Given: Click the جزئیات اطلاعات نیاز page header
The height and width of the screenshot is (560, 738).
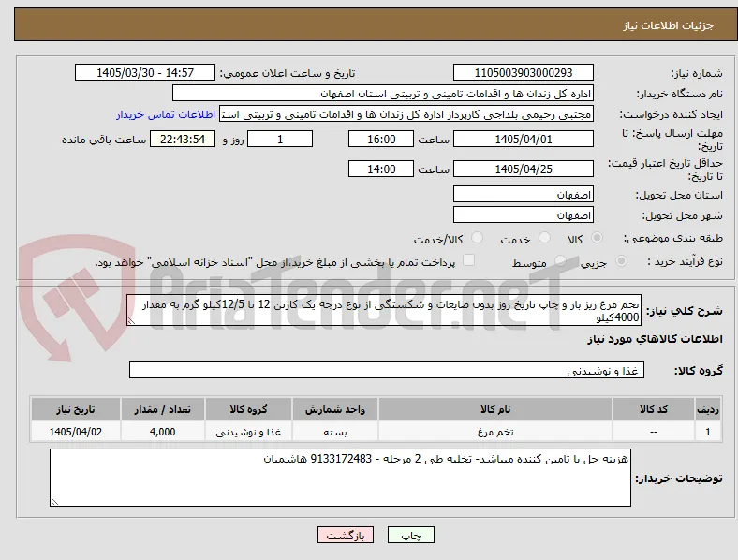Looking at the screenshot, I should pyautogui.click(x=669, y=25).
